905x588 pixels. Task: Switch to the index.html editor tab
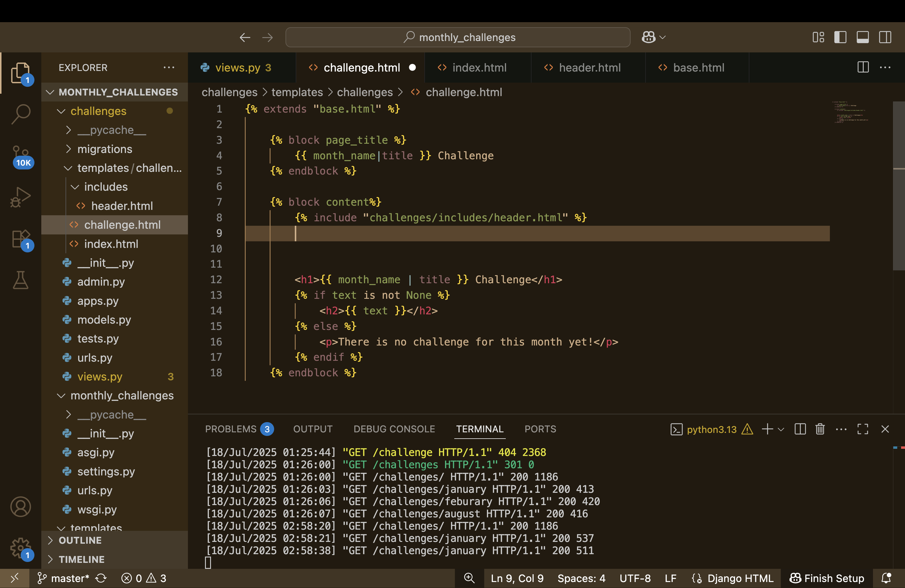coord(479,68)
